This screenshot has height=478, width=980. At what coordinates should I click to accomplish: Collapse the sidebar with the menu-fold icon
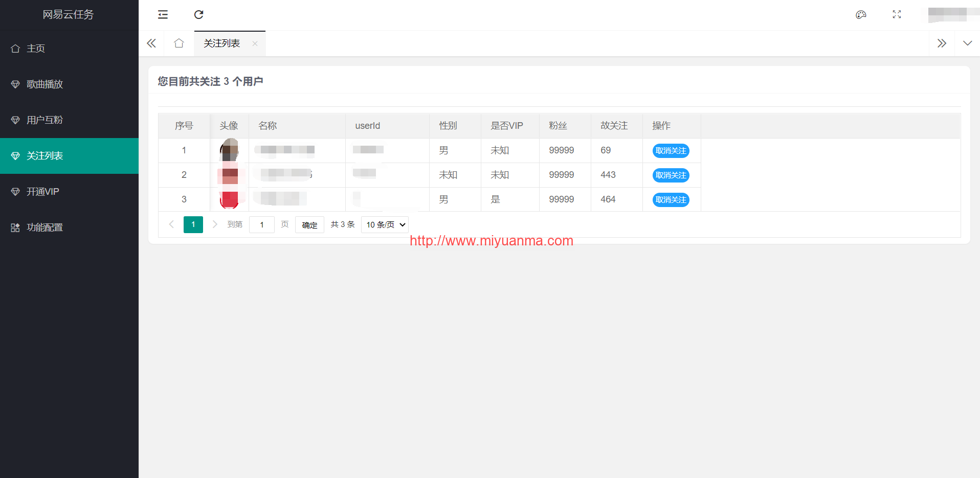pyautogui.click(x=163, y=15)
